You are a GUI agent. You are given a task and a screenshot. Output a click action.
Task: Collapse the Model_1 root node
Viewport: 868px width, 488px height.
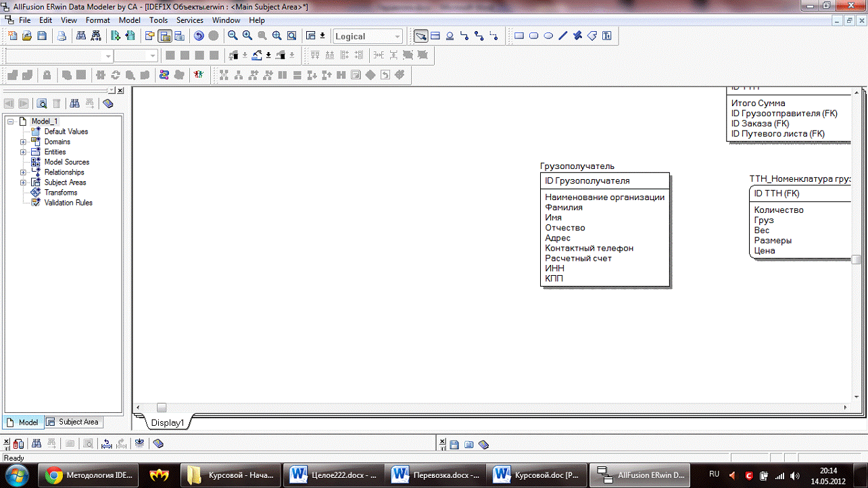(x=11, y=122)
